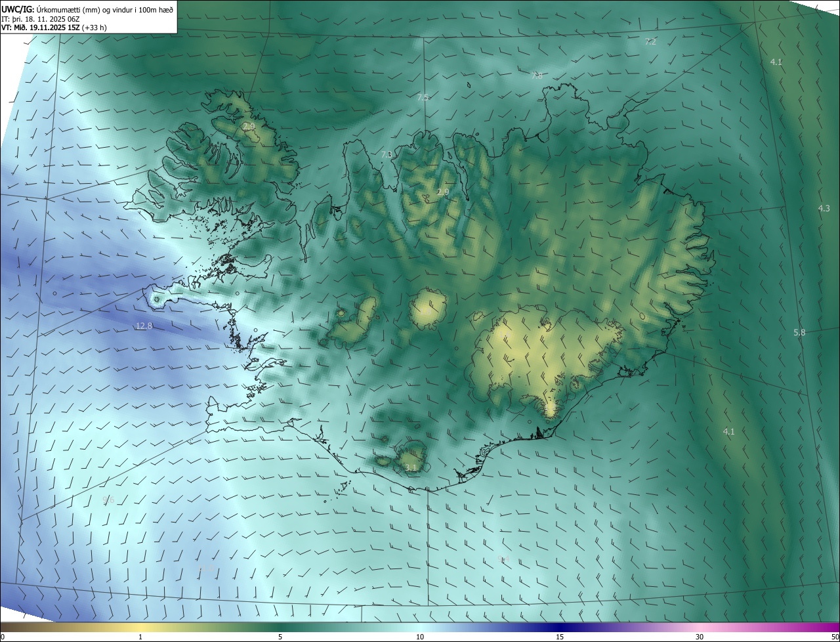Click the 1 tick label on the color scale
The image size is (840, 642).
click(140, 637)
